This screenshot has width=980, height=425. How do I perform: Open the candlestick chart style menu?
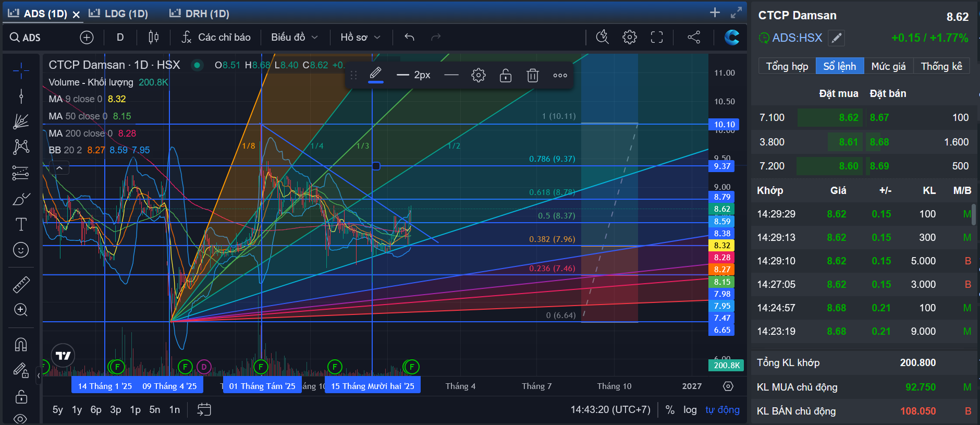(153, 37)
